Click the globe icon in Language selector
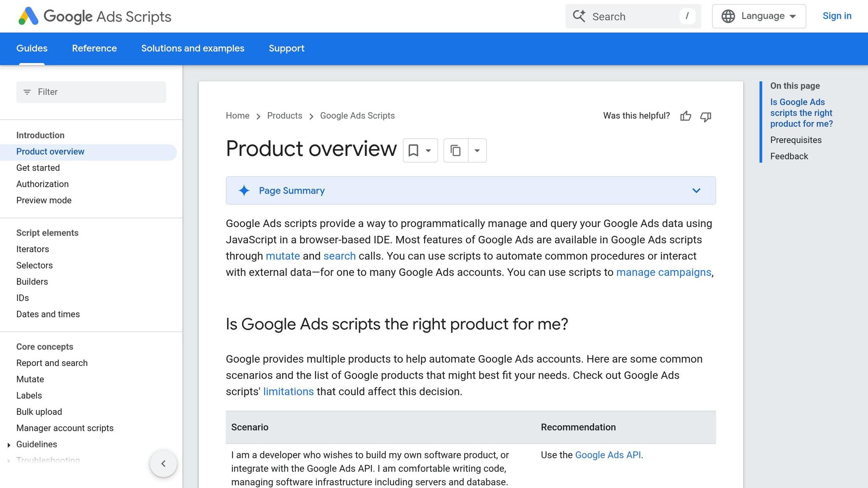The width and height of the screenshot is (868, 488). (x=728, y=16)
